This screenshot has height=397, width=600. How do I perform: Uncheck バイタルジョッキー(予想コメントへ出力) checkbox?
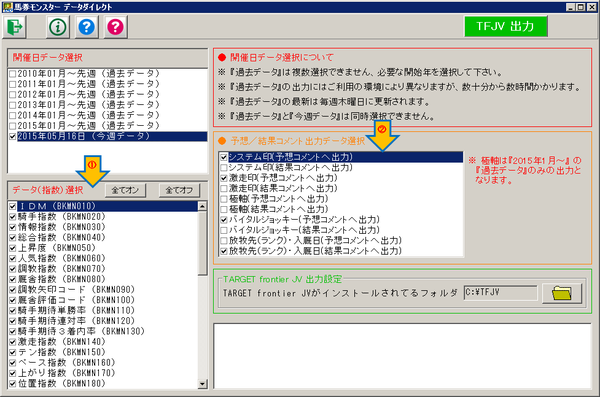pos(224,220)
